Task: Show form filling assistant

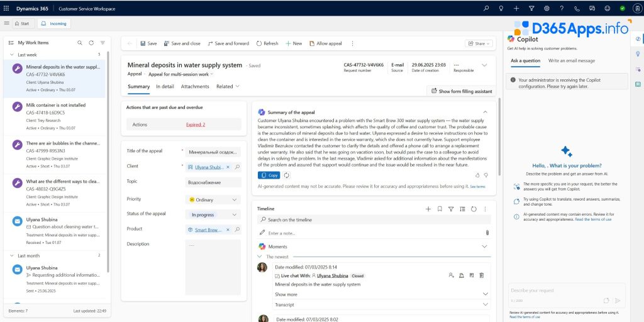Action: (x=462, y=91)
